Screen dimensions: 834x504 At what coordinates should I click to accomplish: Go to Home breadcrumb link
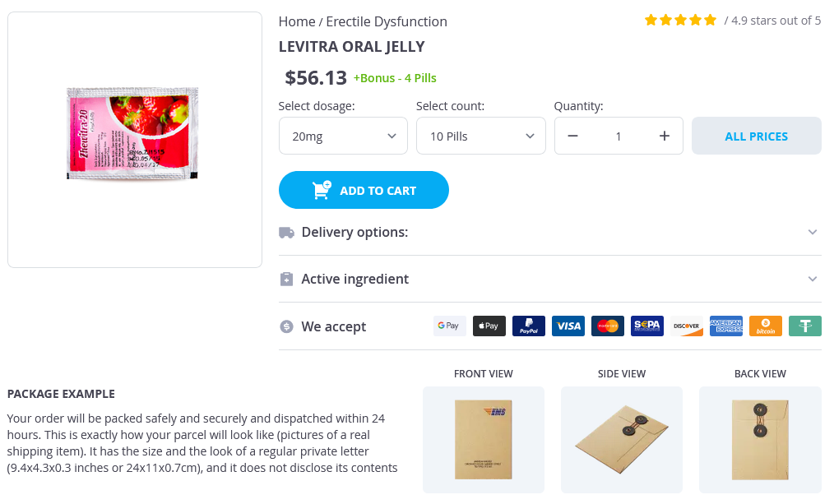(x=297, y=21)
